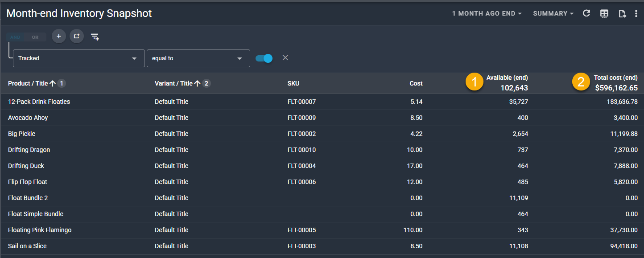The height and width of the screenshot is (258, 644).
Task: Click the add filter group icon
Action: coord(77,36)
